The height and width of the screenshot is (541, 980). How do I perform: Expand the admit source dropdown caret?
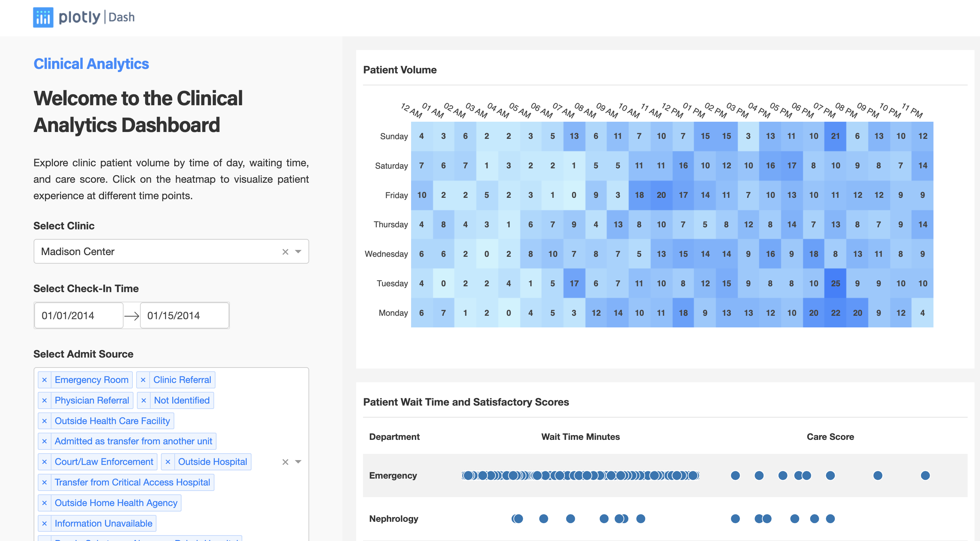(298, 461)
